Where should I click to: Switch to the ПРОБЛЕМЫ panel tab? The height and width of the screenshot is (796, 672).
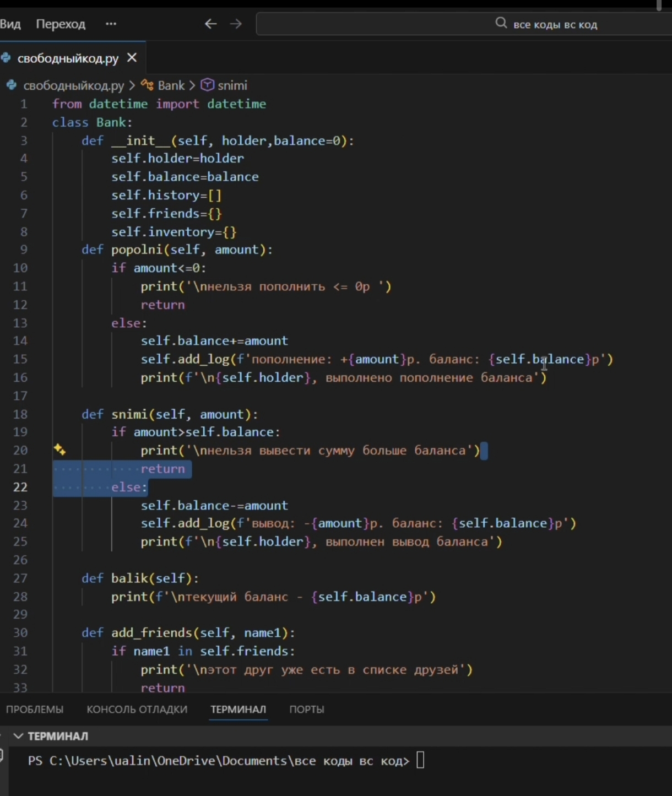(35, 710)
